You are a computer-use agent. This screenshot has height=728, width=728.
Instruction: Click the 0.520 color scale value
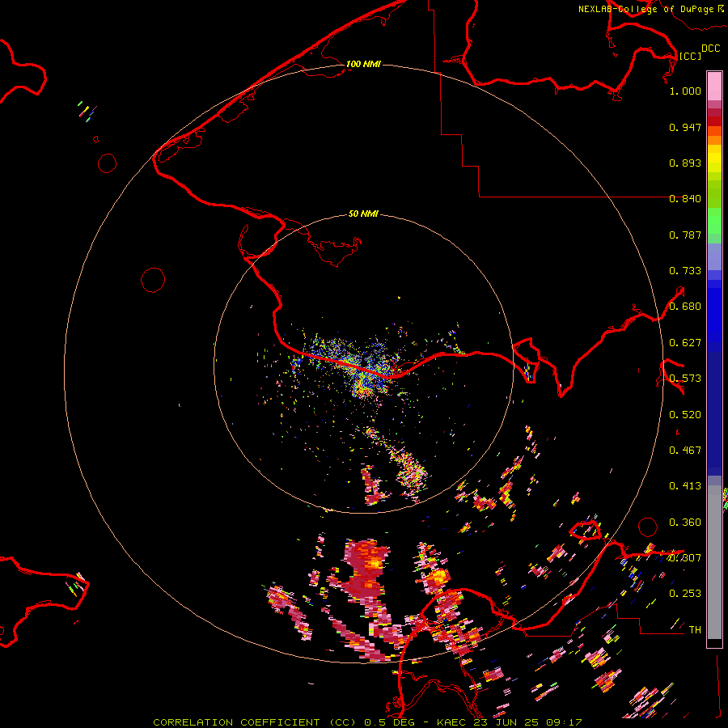point(685,415)
